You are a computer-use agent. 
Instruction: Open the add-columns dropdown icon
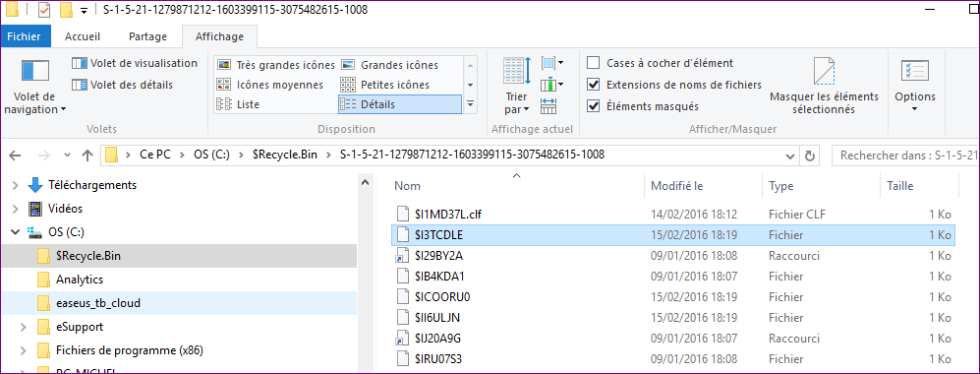(x=552, y=84)
